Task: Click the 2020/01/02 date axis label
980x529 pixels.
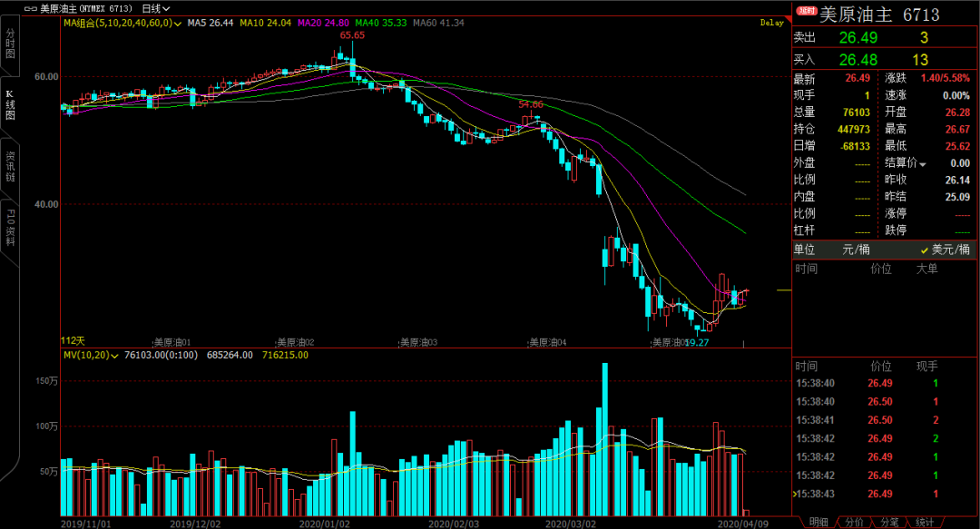Action: [x=324, y=524]
